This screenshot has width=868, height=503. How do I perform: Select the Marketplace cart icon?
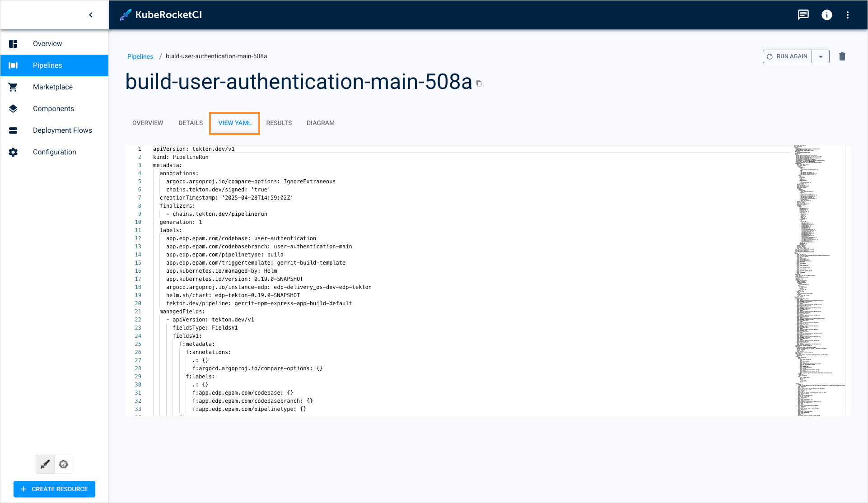(x=13, y=87)
